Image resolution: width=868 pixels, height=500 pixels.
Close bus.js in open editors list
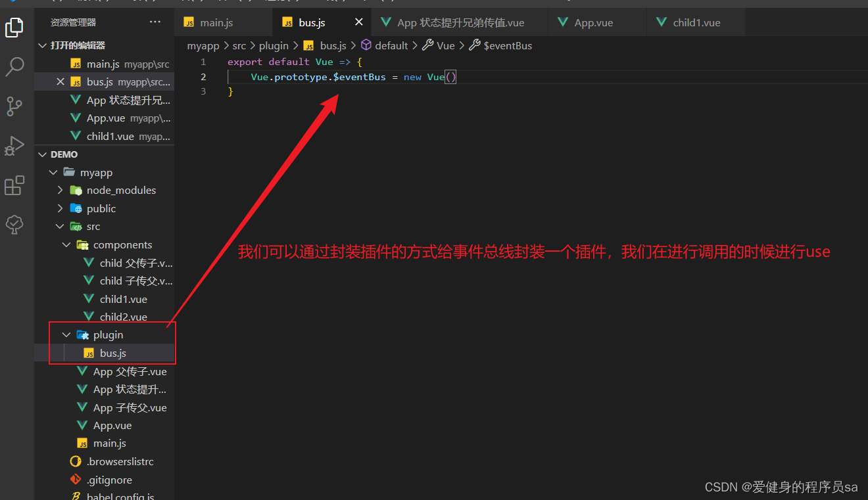point(60,81)
